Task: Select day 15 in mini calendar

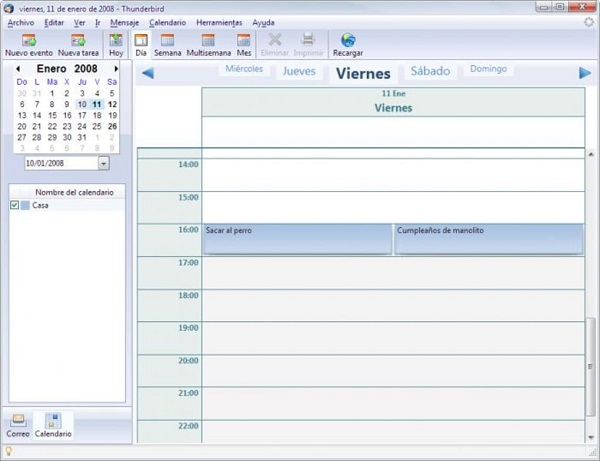Action: (x=52, y=116)
